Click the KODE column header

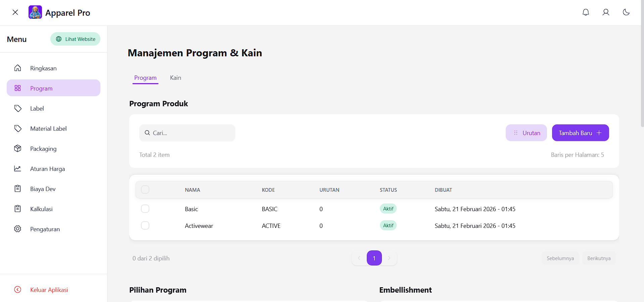(x=268, y=190)
